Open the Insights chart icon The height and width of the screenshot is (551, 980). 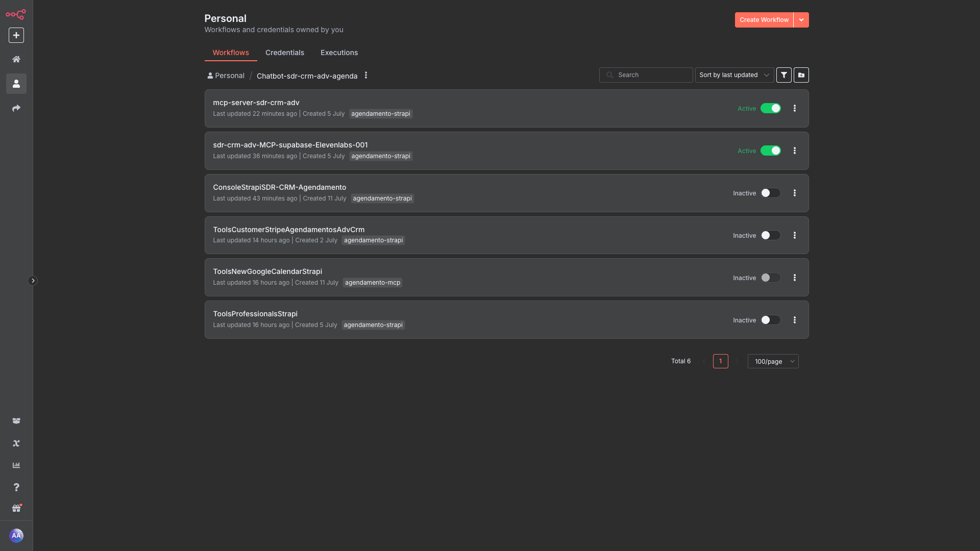click(16, 465)
